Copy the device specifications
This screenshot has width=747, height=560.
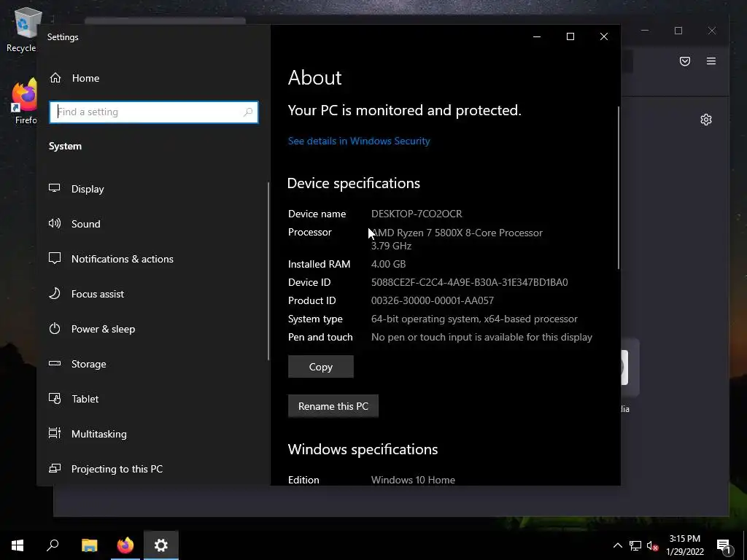[321, 367]
